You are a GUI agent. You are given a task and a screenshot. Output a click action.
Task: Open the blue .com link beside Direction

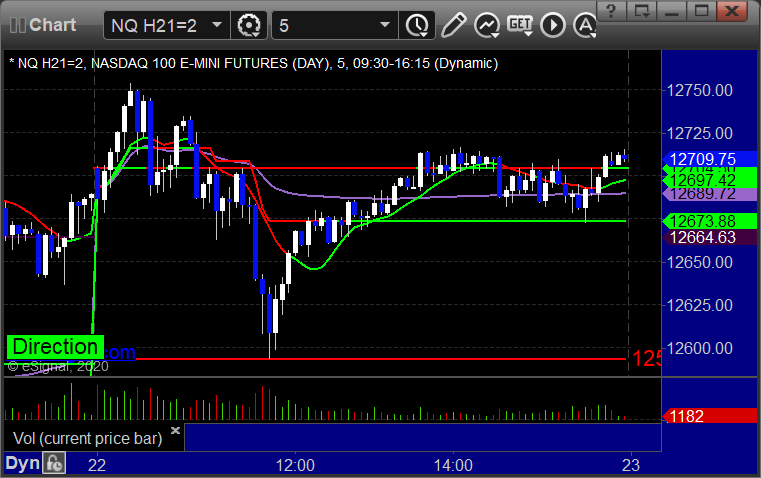pos(119,352)
